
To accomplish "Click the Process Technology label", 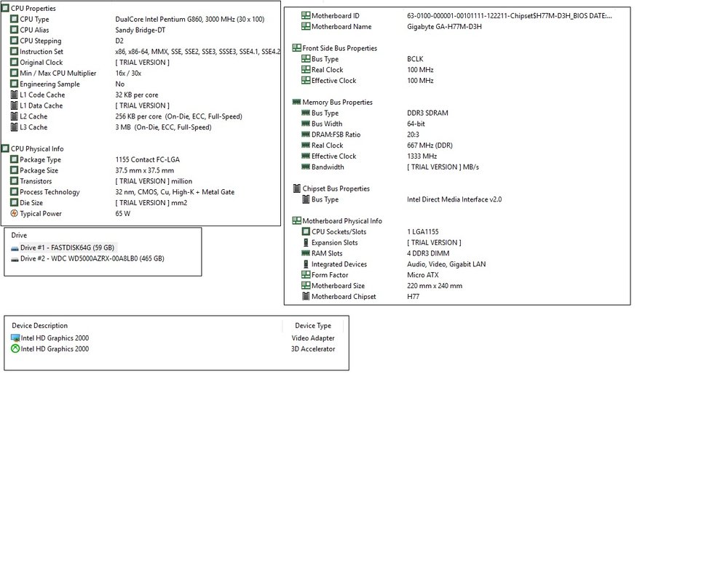I will point(50,192).
